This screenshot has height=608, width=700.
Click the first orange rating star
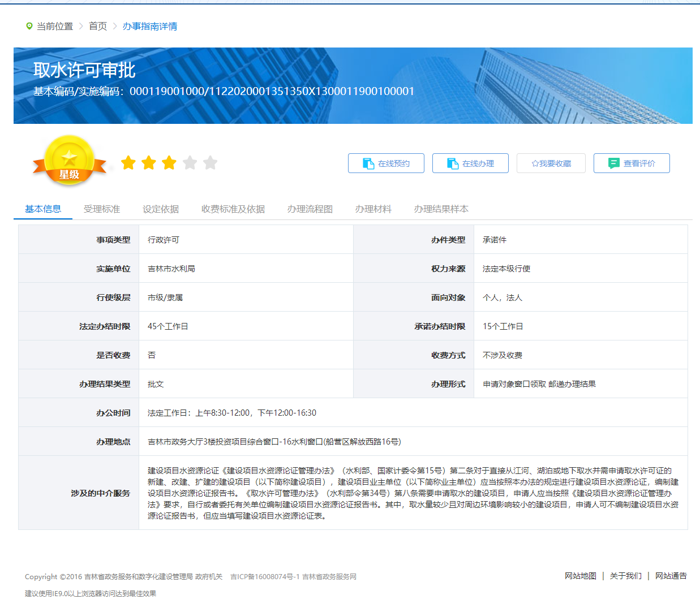pos(128,162)
